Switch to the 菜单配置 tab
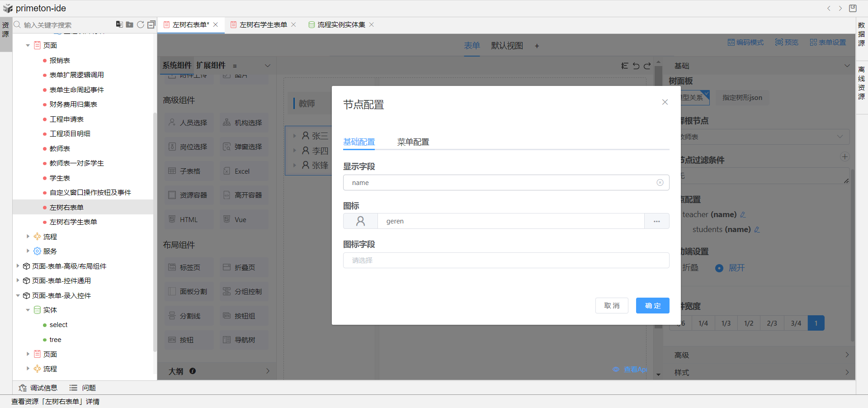Screen dimensions: 868x408 413,142
